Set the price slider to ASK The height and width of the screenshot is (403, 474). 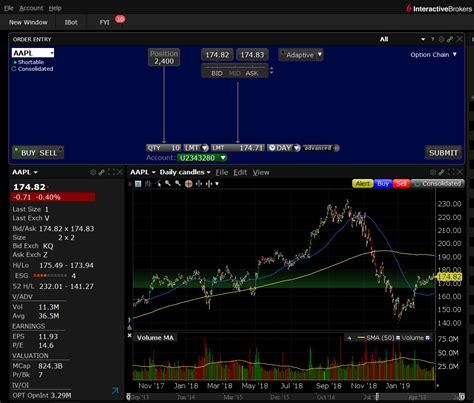(x=252, y=73)
